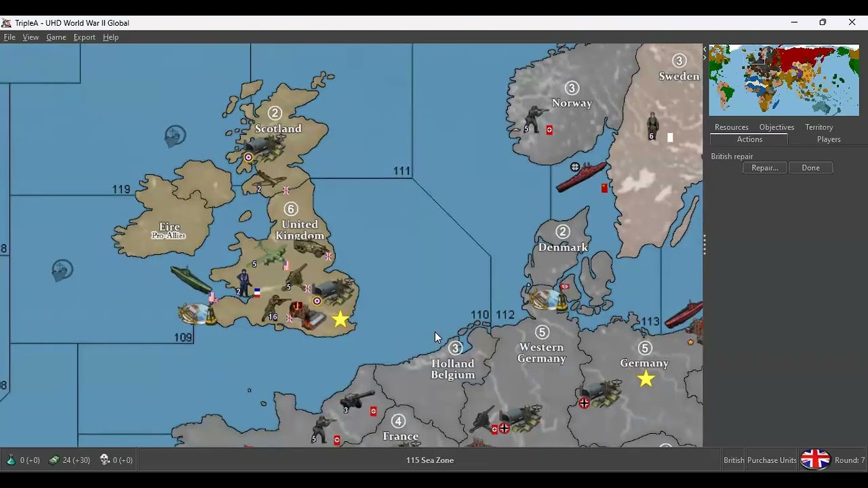
Task: Open the File menu
Action: (x=9, y=37)
